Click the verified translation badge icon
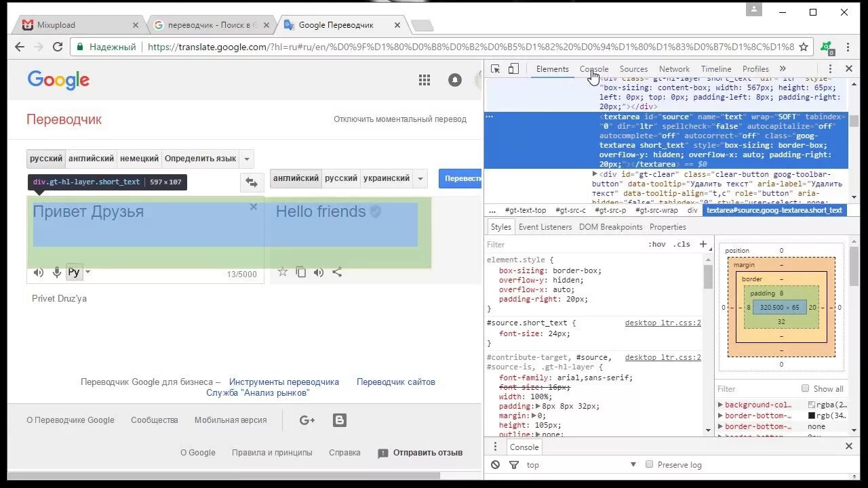Screen dimensions: 868x488 coord(376,211)
